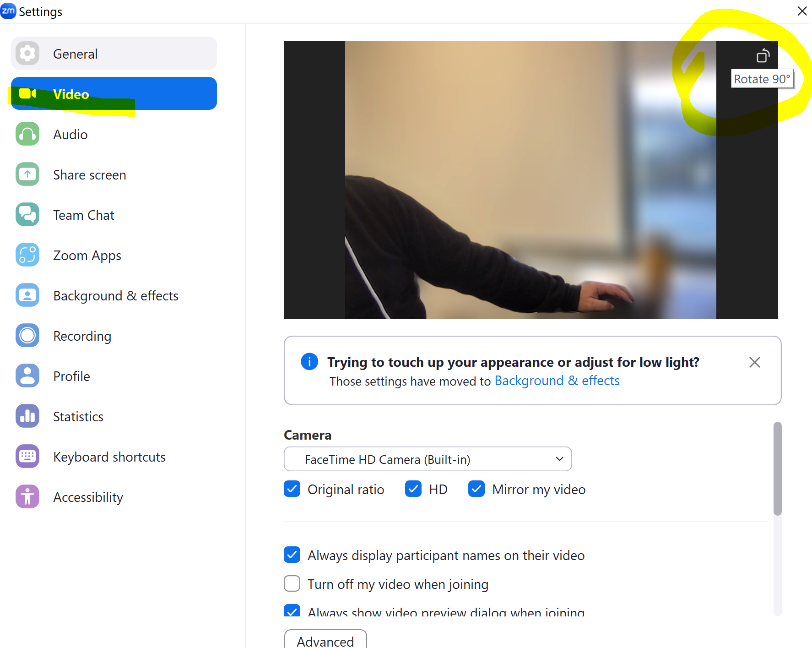Image resolution: width=812 pixels, height=648 pixels.
Task: Open the Accessibility settings section
Action: tap(114, 497)
